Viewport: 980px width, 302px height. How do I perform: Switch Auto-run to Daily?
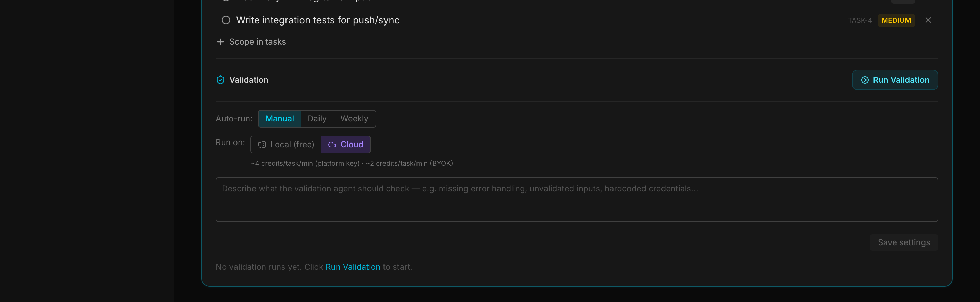coord(316,119)
